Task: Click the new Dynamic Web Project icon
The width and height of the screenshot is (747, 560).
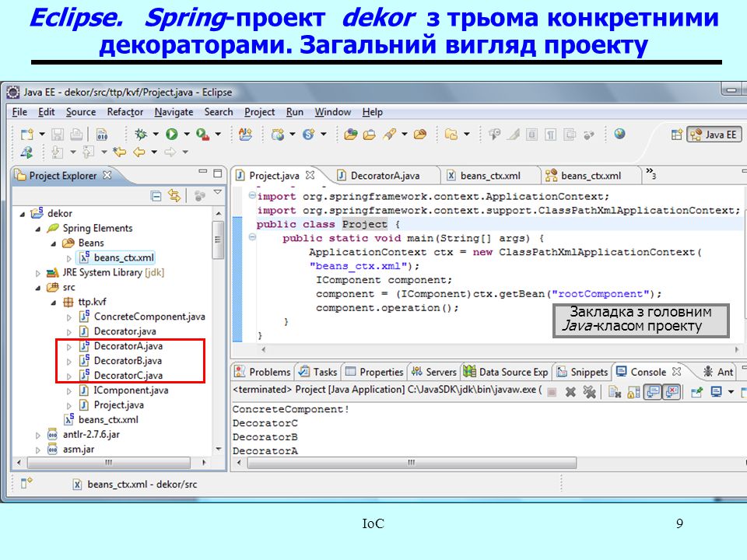Action: click(x=278, y=135)
